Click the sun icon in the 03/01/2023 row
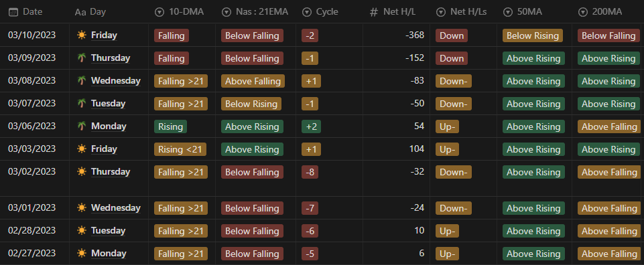Image resolution: width=644 pixels, height=265 pixels. 82,208
